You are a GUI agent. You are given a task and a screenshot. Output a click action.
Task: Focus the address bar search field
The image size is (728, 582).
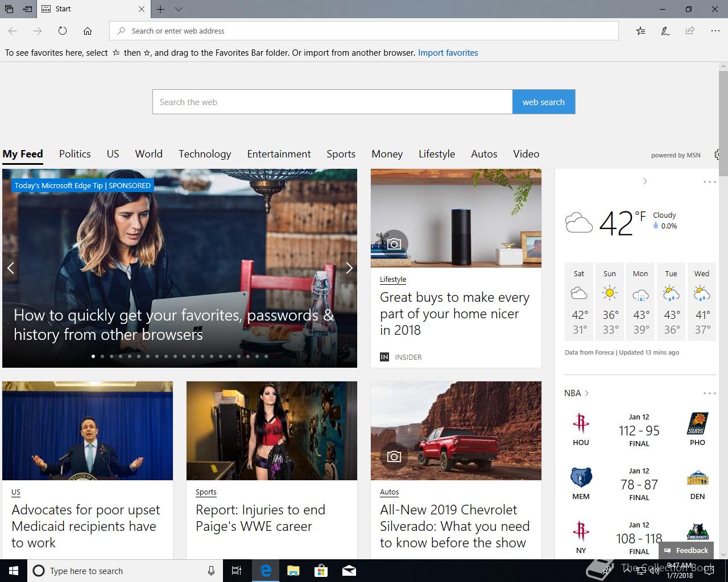364,31
